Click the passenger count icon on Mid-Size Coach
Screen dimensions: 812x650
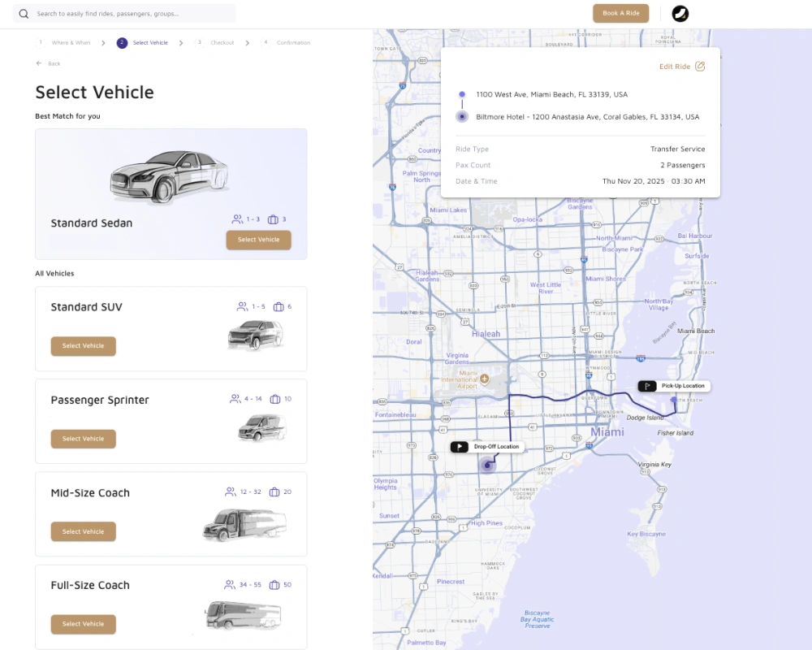click(x=231, y=492)
